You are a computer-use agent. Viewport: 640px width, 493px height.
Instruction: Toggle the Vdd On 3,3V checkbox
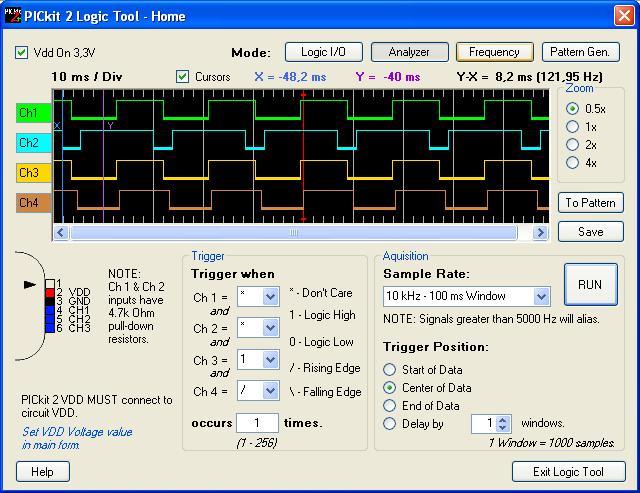(x=21, y=53)
